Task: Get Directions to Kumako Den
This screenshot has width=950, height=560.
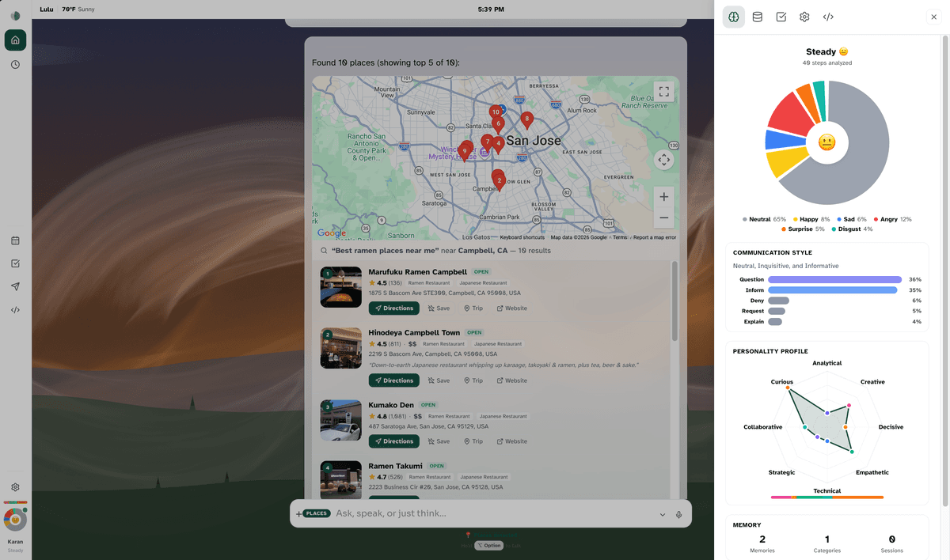Action: [394, 441]
